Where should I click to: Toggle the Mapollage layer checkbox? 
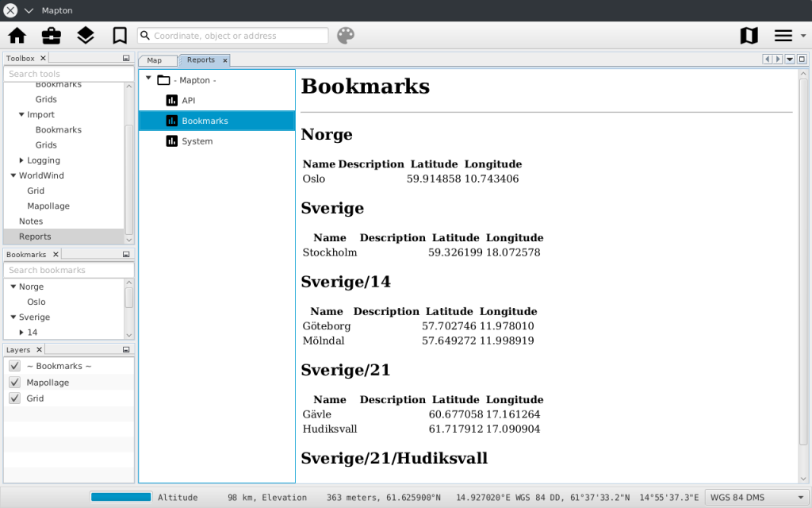click(14, 382)
